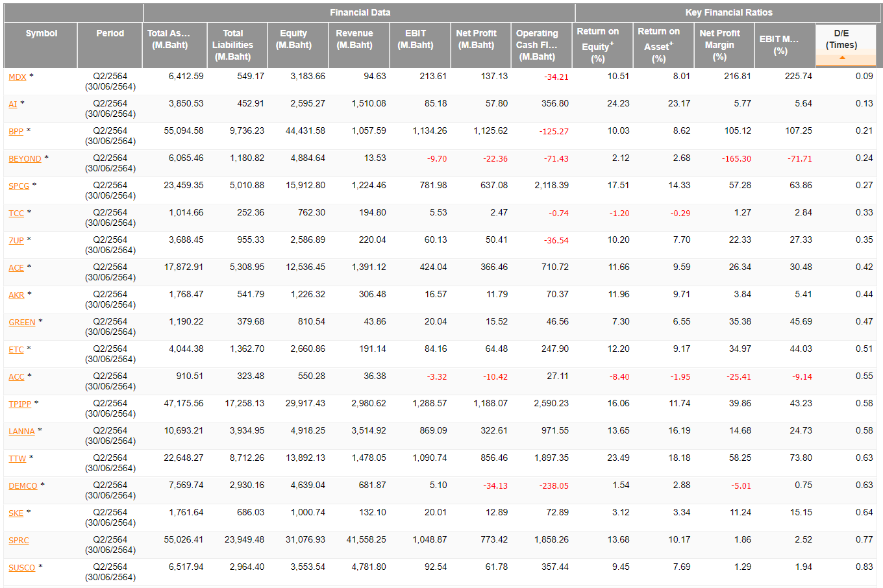Click the EBIT (M.Baht) column header
The image size is (883, 588).
point(416,39)
